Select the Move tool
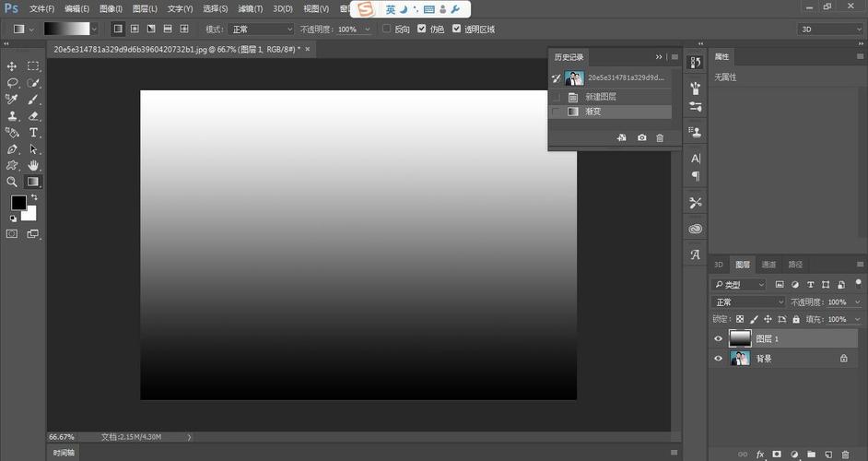This screenshot has width=868, height=461. [12, 66]
